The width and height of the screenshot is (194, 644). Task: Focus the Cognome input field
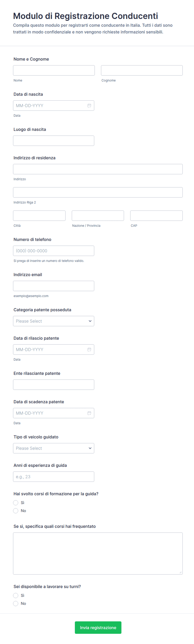click(142, 70)
